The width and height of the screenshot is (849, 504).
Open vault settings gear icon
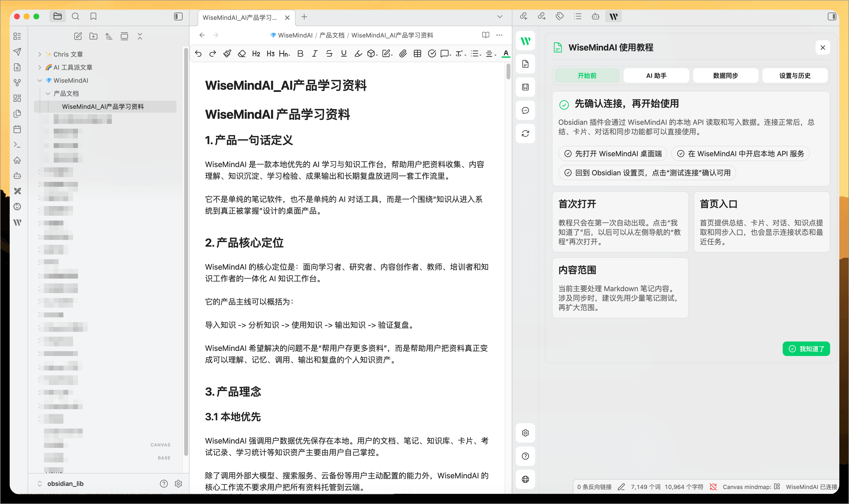(178, 483)
